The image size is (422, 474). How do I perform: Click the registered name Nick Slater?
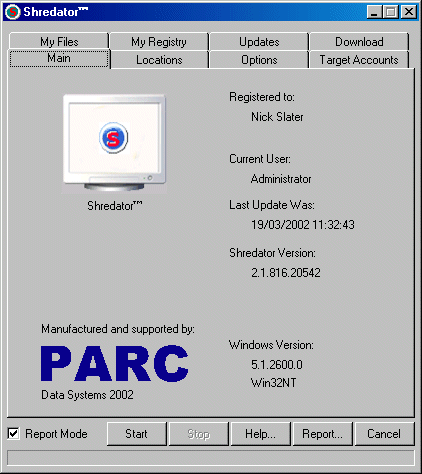(277, 117)
